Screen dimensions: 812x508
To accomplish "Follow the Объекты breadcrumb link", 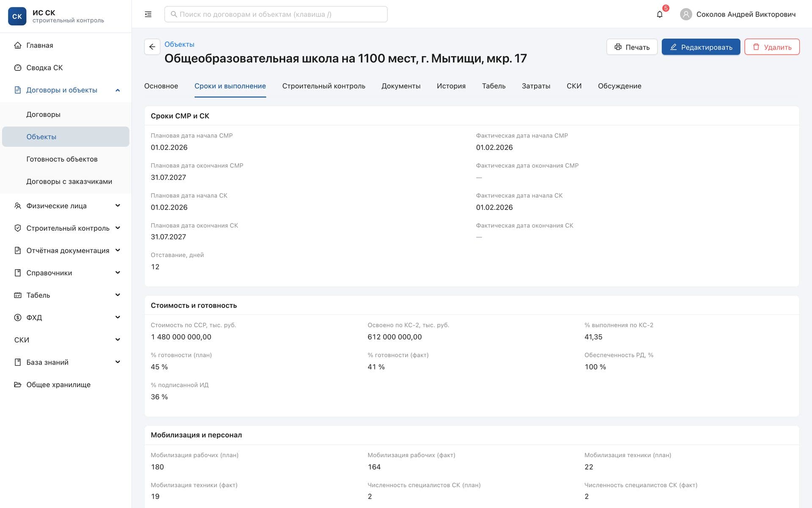I will click(x=179, y=44).
